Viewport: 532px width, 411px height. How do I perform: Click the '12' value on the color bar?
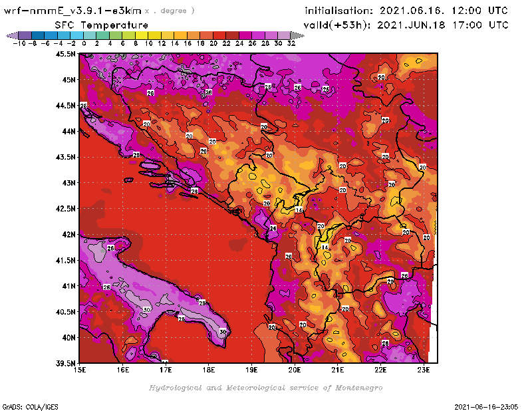point(162,43)
